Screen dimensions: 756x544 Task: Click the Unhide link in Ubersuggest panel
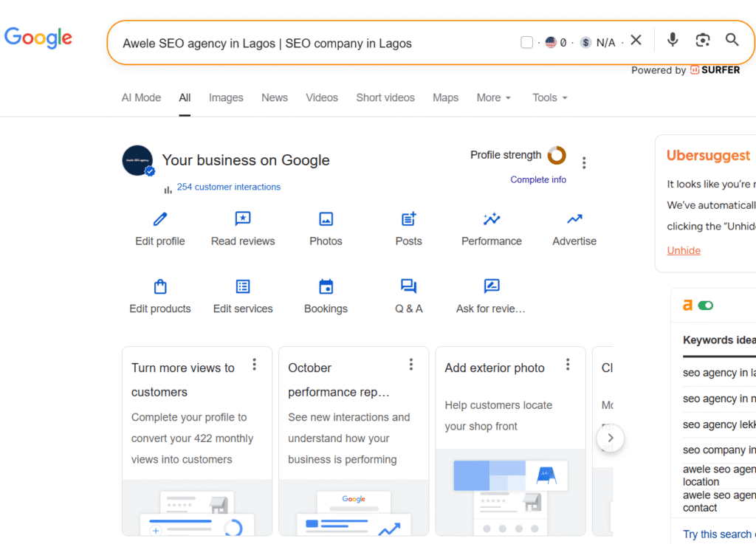point(684,250)
